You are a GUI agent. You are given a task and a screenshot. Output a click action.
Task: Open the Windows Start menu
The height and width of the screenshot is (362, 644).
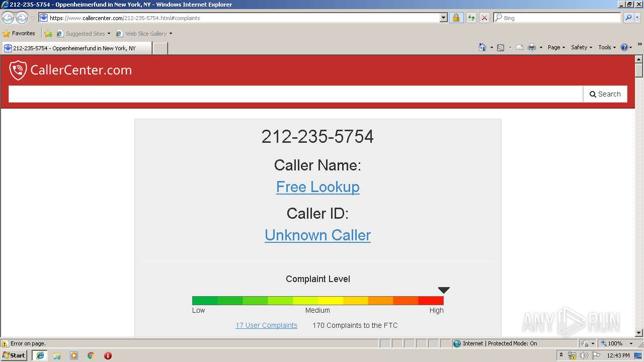14,355
